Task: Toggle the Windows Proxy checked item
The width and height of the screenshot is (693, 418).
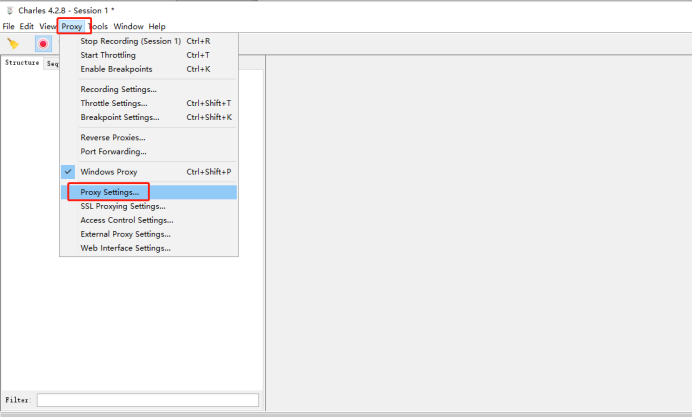Action: (x=149, y=172)
